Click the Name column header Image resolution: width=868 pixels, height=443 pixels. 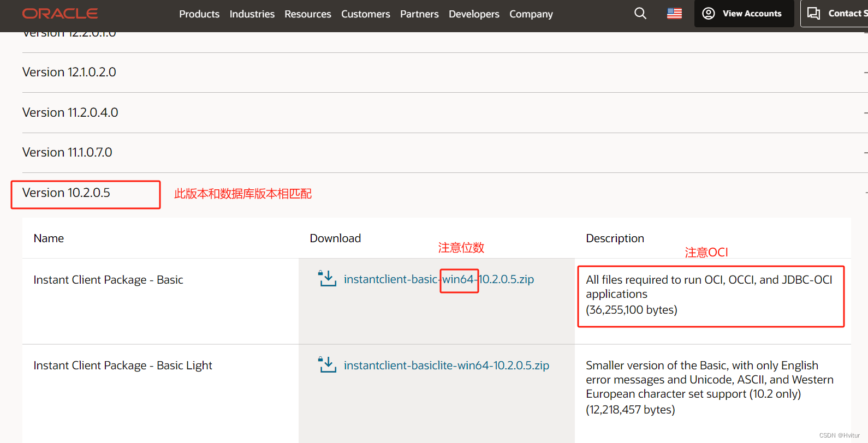49,238
